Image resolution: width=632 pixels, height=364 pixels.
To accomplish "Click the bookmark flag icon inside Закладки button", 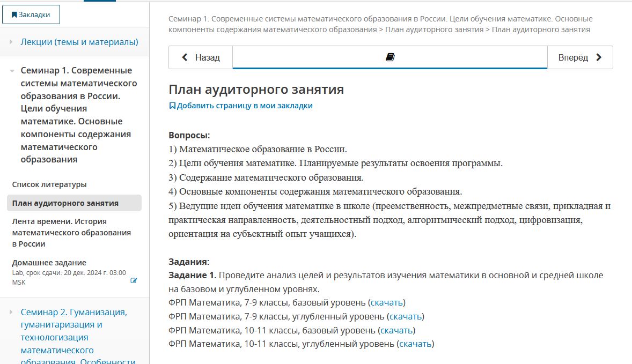I will tap(15, 14).
